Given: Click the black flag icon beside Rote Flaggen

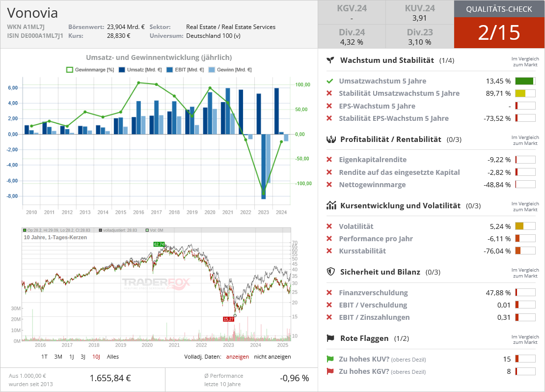Looking at the screenshot, I should point(330,338).
